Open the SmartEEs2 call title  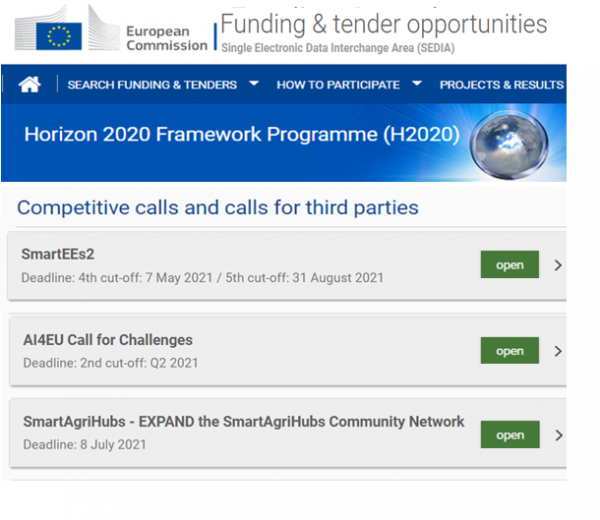point(57,254)
